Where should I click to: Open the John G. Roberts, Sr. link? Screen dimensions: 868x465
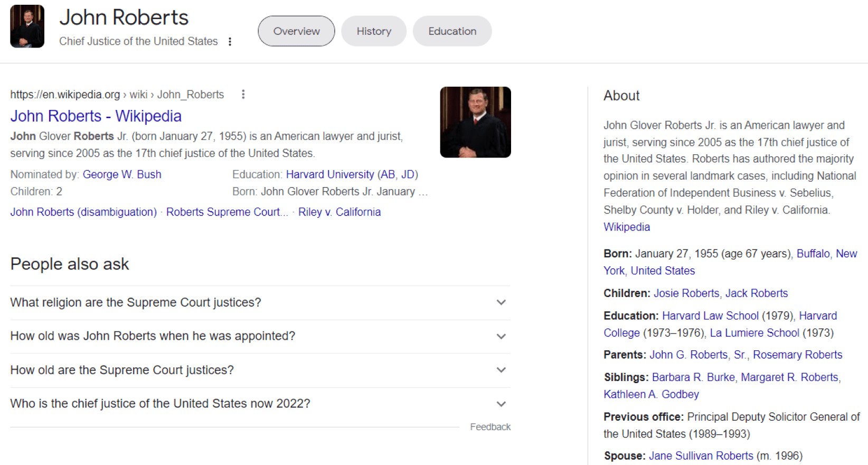coord(698,355)
